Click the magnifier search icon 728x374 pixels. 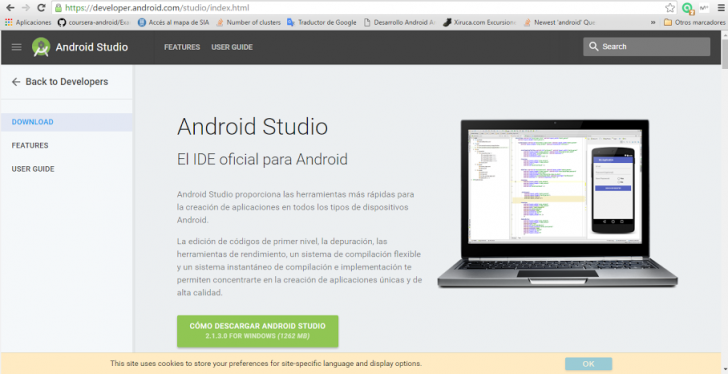(x=593, y=46)
